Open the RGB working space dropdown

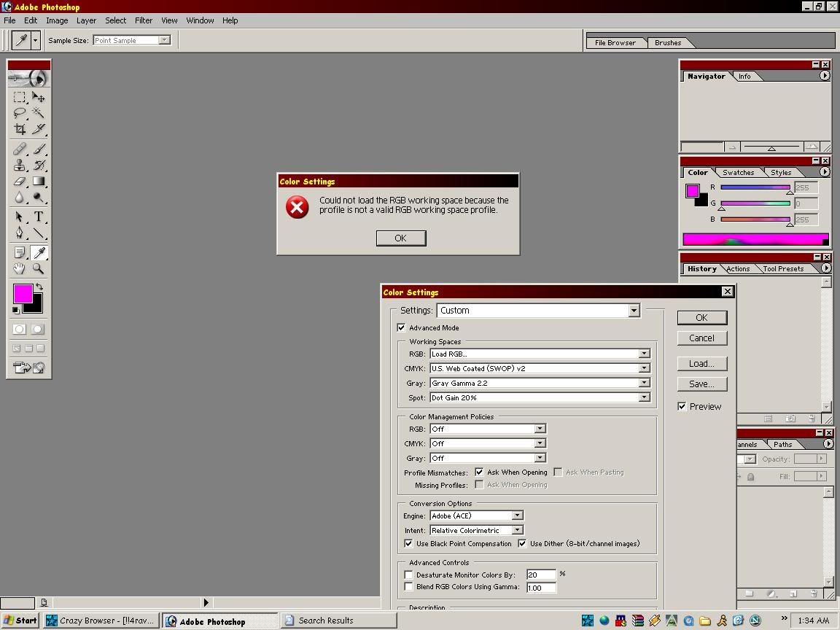540,354
